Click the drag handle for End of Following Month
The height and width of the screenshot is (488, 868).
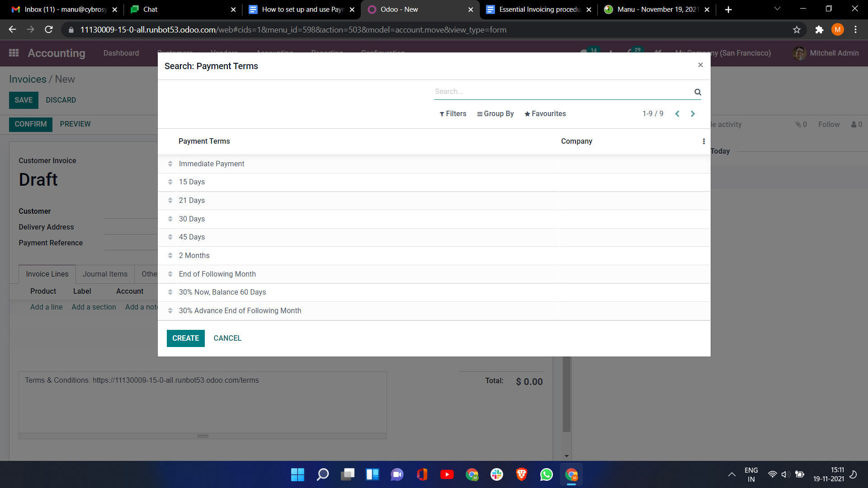[x=170, y=274]
